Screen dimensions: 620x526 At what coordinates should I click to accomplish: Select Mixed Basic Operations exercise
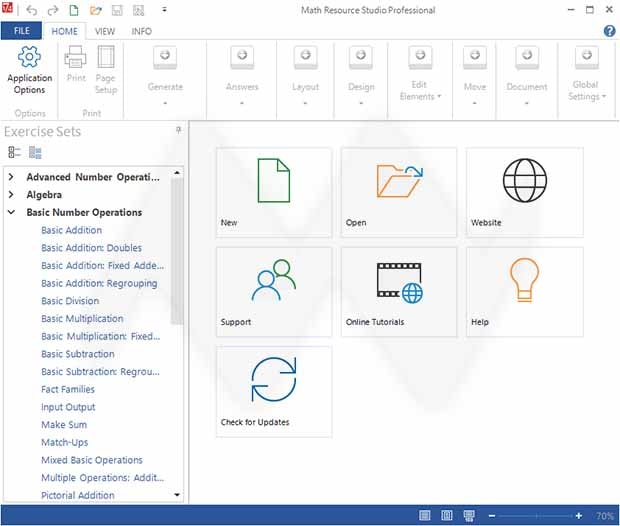[92, 460]
